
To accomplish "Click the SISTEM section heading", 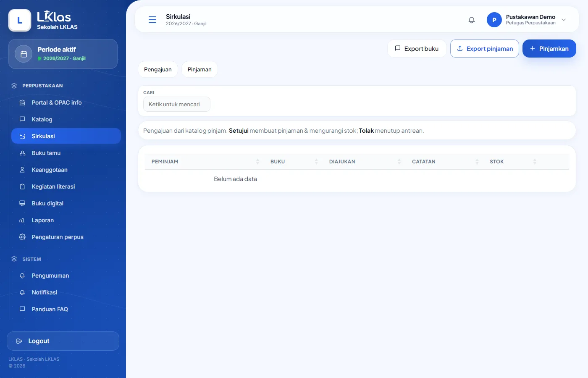I will [x=31, y=259].
